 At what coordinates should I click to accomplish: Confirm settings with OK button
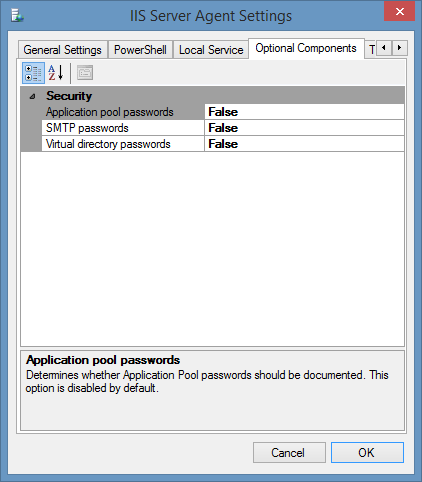pos(367,453)
